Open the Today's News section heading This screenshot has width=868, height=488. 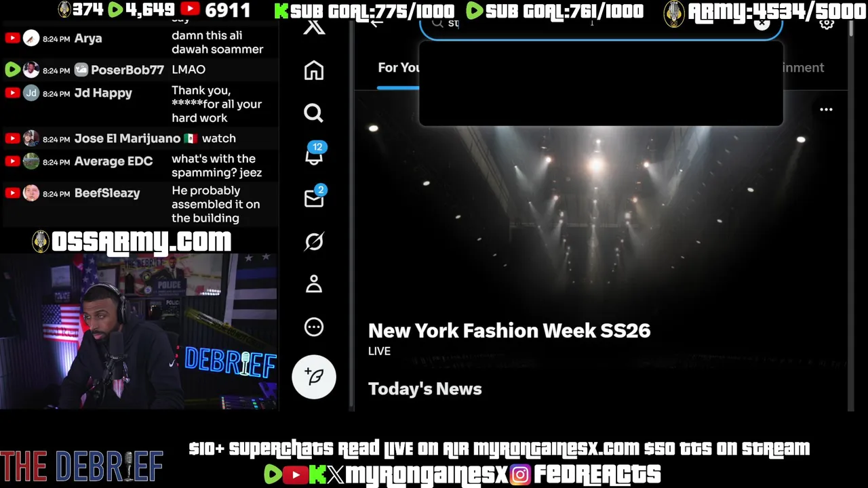(x=425, y=389)
